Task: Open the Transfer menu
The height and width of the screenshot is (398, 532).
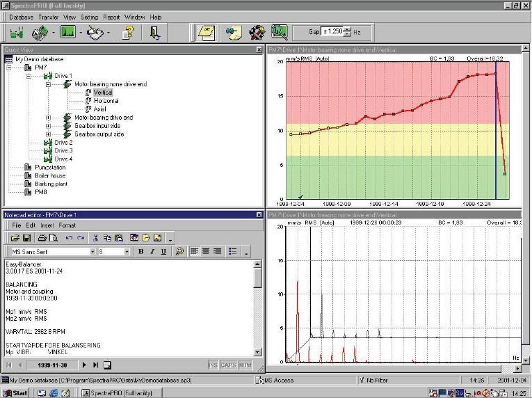Action: pyautogui.click(x=49, y=17)
